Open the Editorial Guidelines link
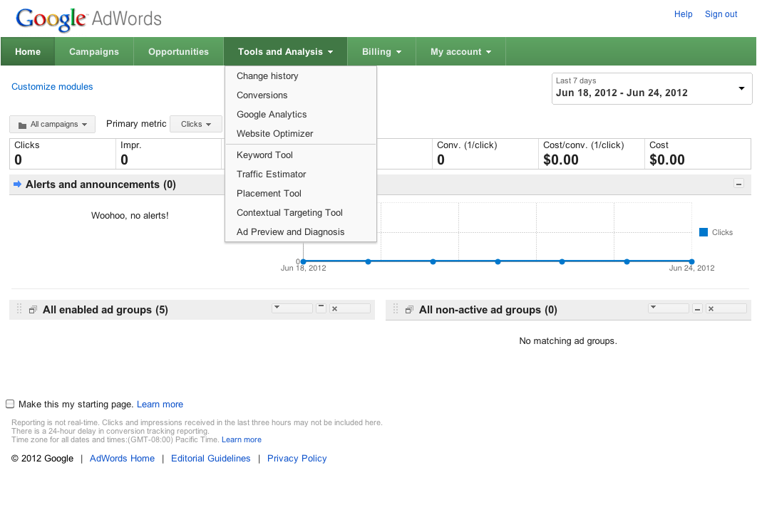 click(210, 459)
